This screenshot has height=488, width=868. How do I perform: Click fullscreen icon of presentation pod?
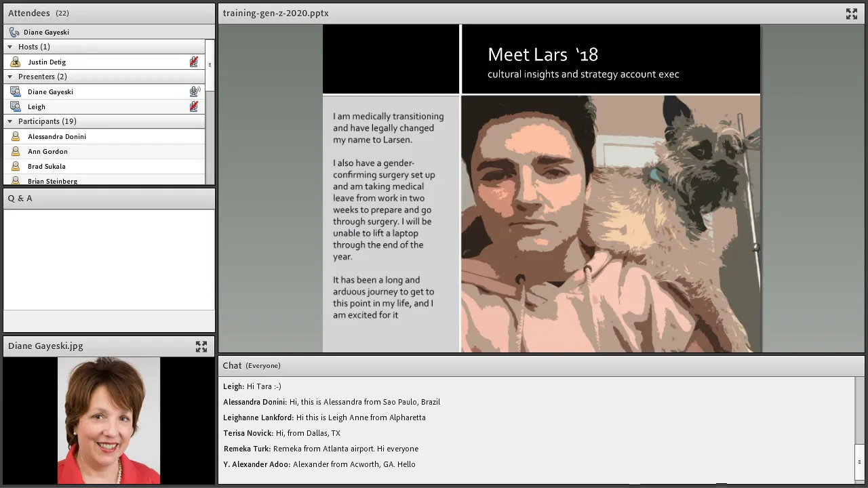pyautogui.click(x=852, y=14)
